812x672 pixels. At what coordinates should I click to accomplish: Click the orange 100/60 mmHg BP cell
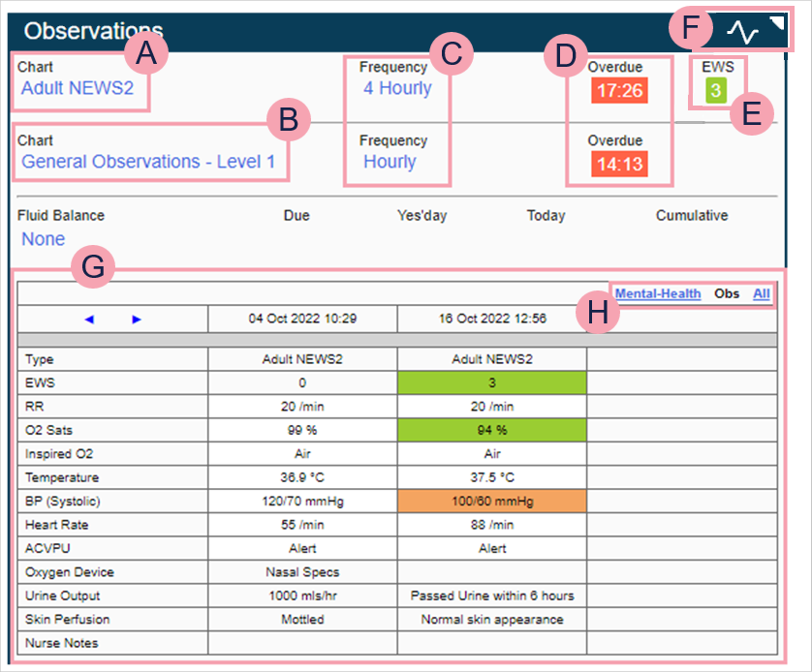pyautogui.click(x=491, y=501)
